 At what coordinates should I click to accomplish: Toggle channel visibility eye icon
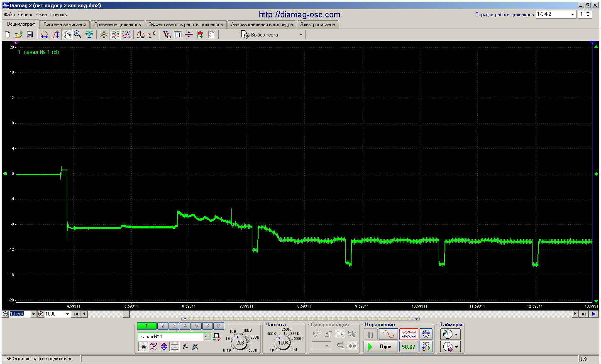[x=144, y=347]
